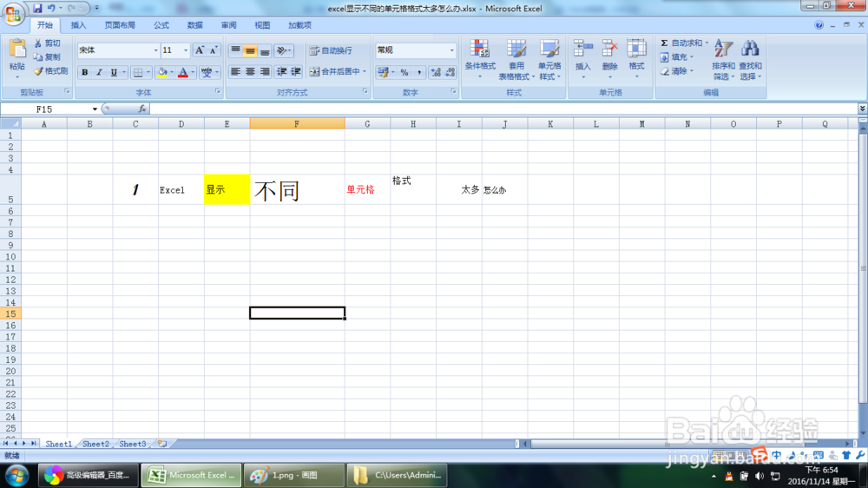Select column F header
The height and width of the screenshot is (488, 868).
point(297,124)
